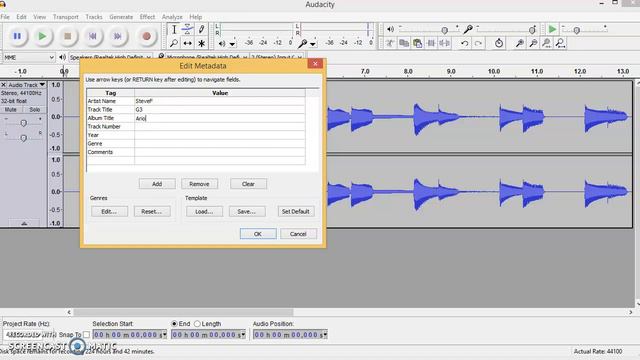Open the View menu

tap(39, 17)
